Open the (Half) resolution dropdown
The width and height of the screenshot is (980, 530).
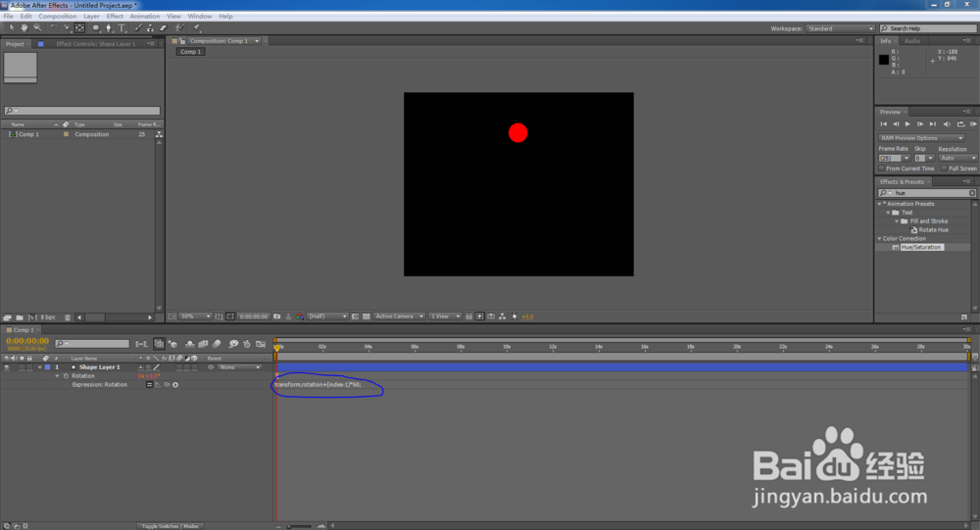point(327,316)
